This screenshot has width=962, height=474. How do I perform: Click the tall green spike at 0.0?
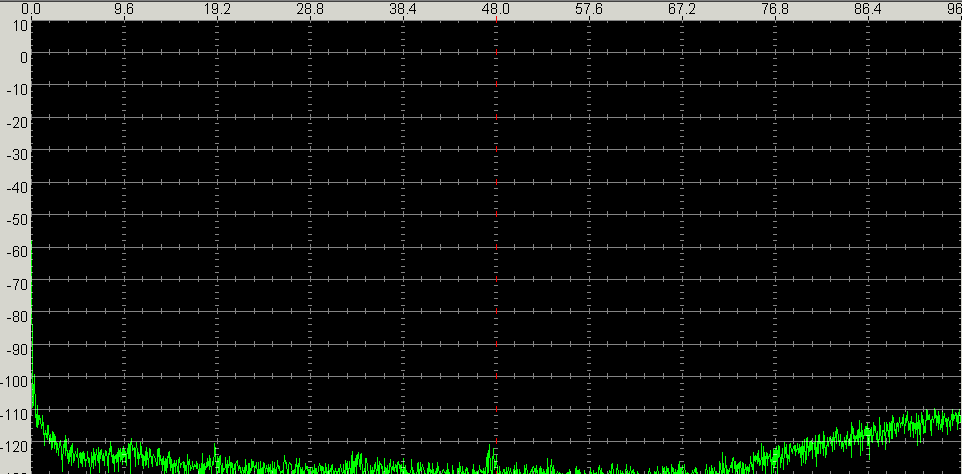32,325
